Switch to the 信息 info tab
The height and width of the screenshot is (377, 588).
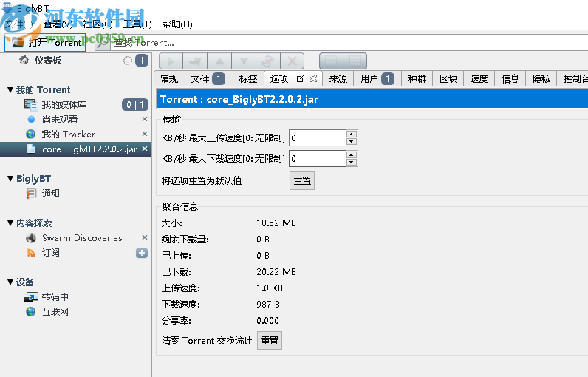(510, 79)
